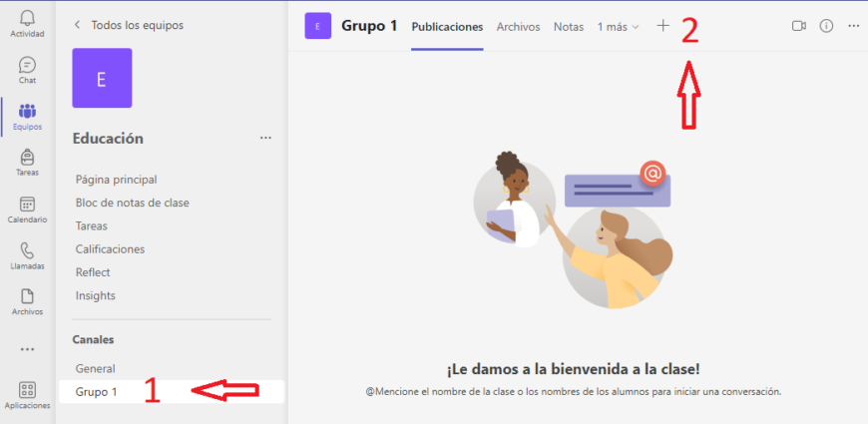
Task: Add a new tab with plus icon
Action: click(662, 26)
